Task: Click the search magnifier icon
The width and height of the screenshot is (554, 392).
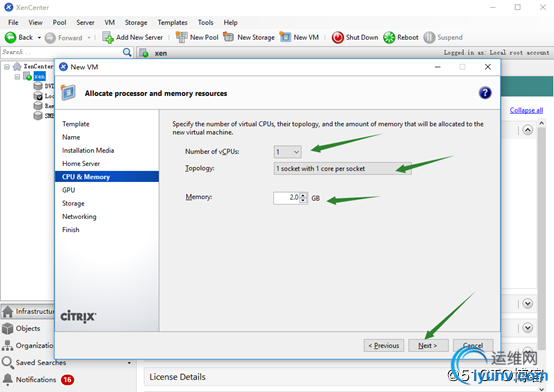Action: 127,52
